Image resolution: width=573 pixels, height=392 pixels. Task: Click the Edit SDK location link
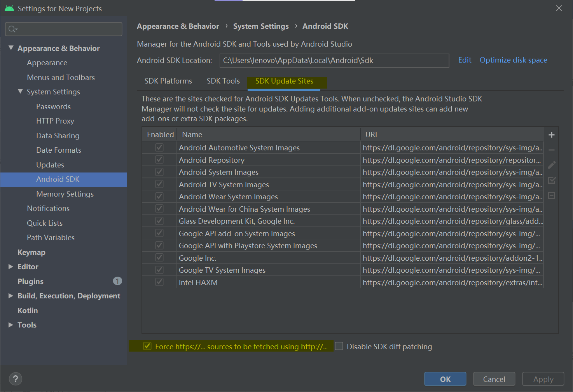465,60
